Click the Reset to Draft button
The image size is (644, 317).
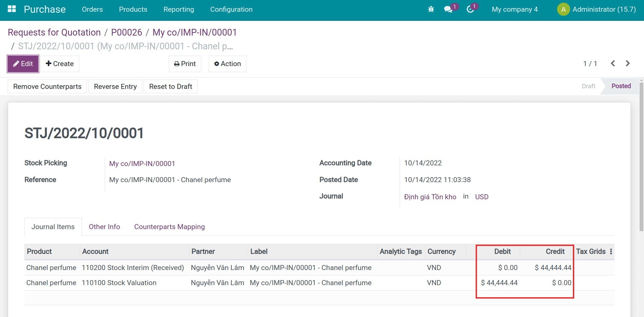tap(170, 86)
